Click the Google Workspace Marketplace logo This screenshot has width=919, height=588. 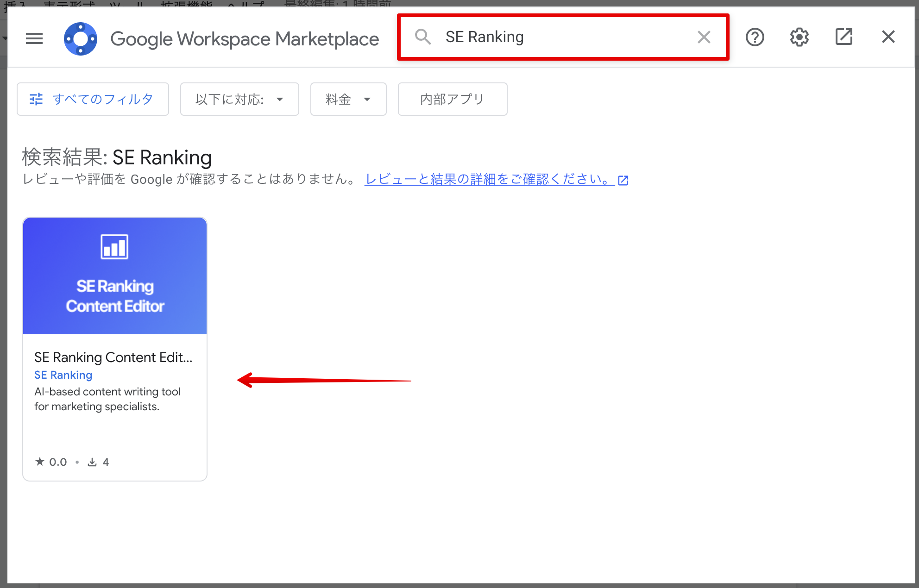click(x=81, y=38)
